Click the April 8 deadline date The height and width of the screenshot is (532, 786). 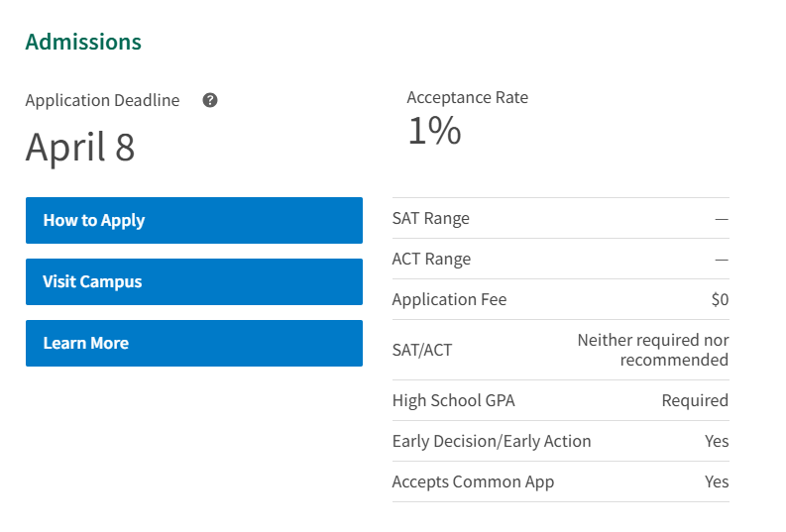click(80, 147)
